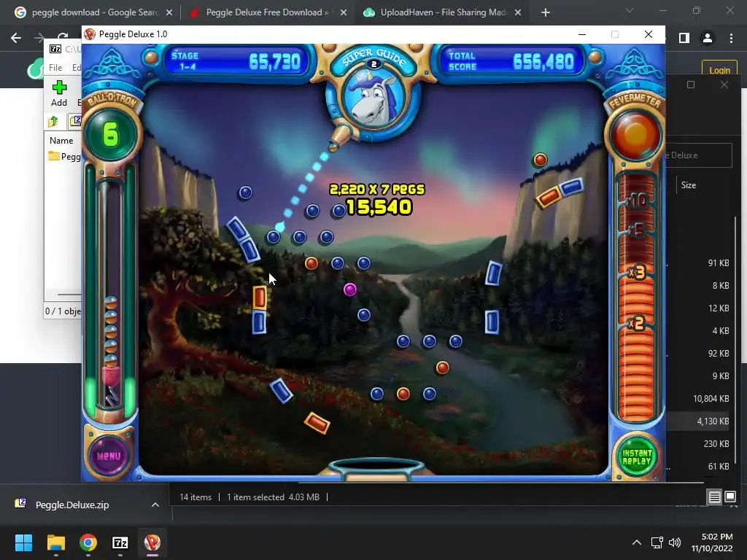Close the Peggle Deluxe Free Download tab
The width and height of the screenshot is (747, 560).
pos(344,13)
